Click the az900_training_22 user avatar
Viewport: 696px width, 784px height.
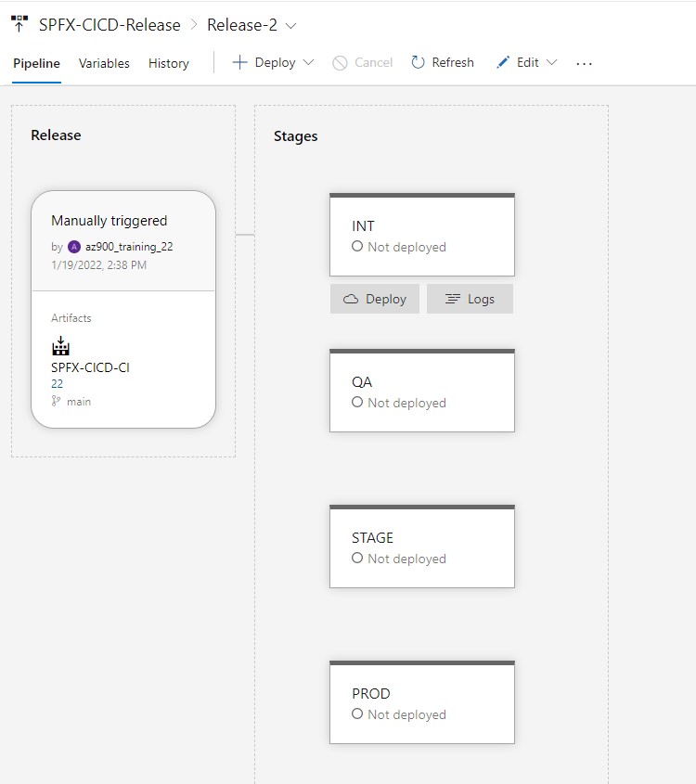[74, 247]
